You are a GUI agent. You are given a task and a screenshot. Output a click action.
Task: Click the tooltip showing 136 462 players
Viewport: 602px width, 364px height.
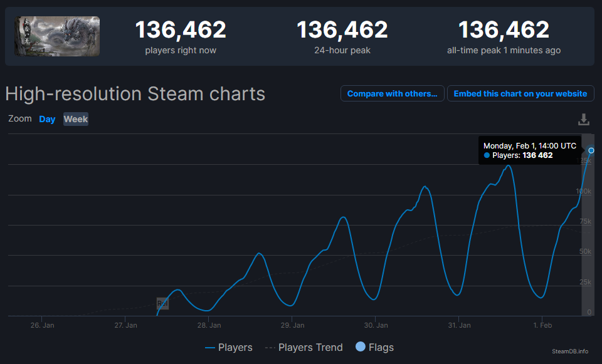(x=530, y=150)
